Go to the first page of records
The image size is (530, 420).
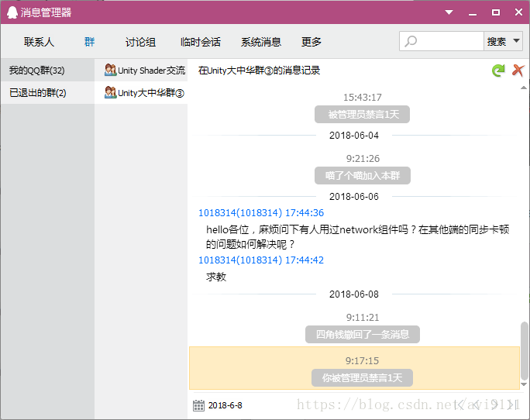tap(459, 405)
